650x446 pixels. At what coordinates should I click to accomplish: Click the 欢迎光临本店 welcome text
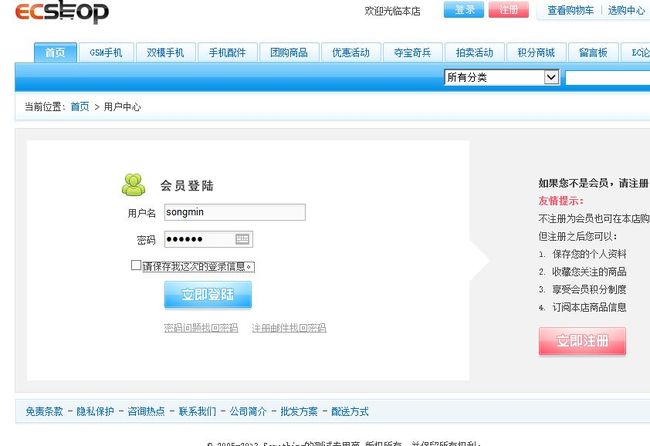pyautogui.click(x=393, y=11)
